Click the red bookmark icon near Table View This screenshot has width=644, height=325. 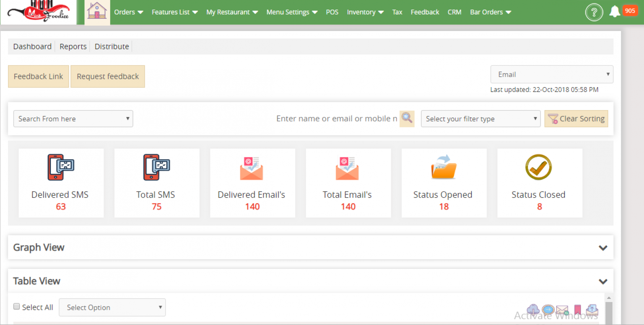(577, 310)
